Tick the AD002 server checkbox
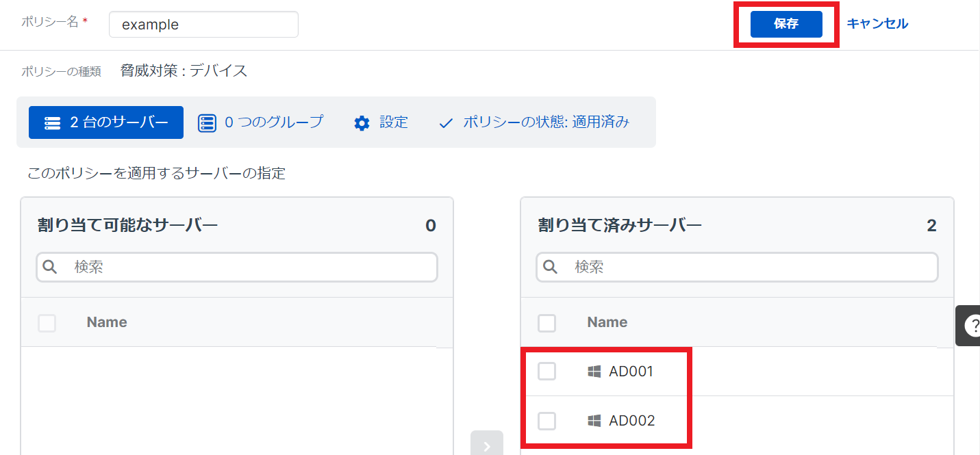The image size is (980, 455). pos(546,421)
